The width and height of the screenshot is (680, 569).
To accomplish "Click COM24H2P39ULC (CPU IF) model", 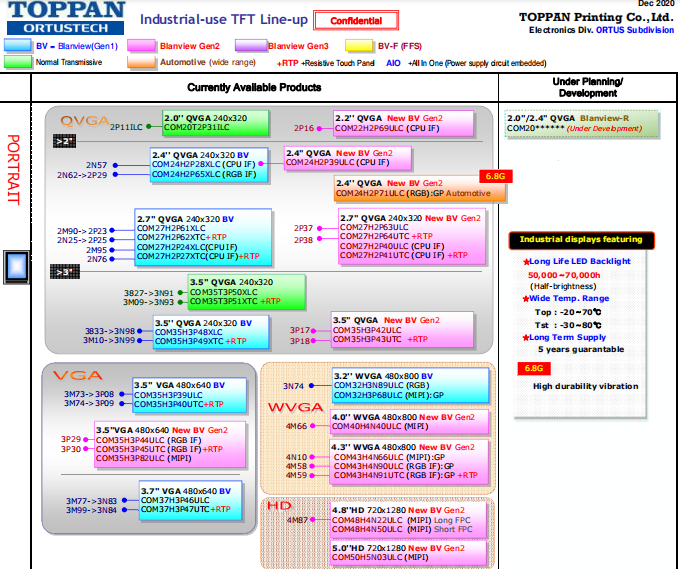I will pos(337,163).
